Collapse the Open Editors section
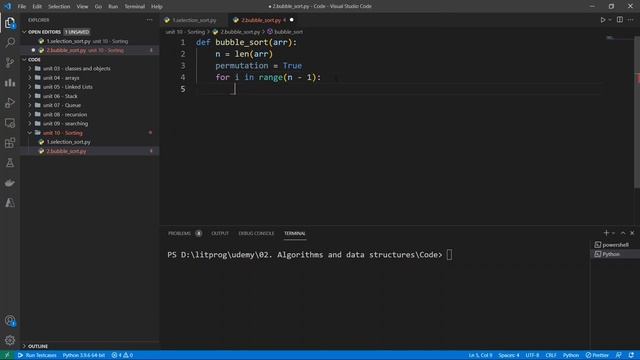Screen dimensions: 640x360 pos(24,31)
